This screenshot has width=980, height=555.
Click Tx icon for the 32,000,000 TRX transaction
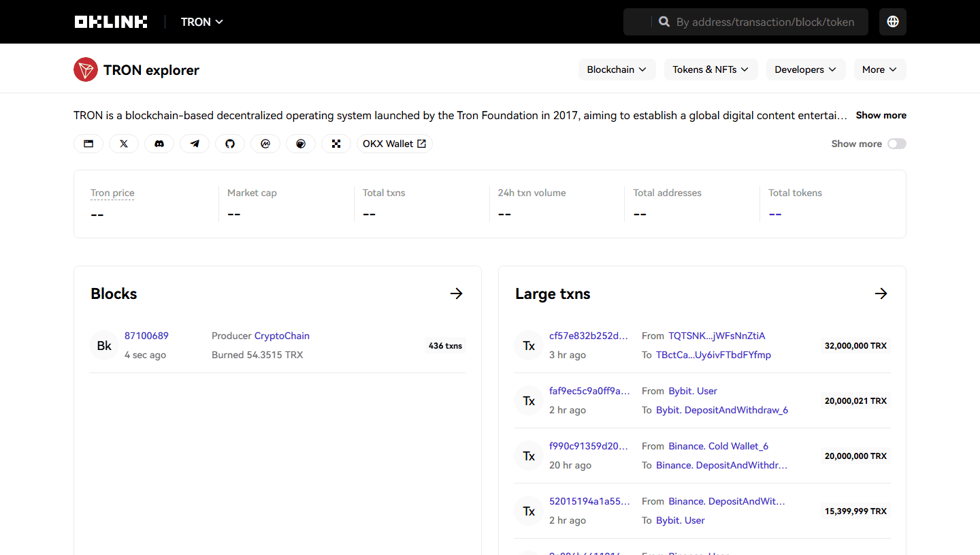529,345
